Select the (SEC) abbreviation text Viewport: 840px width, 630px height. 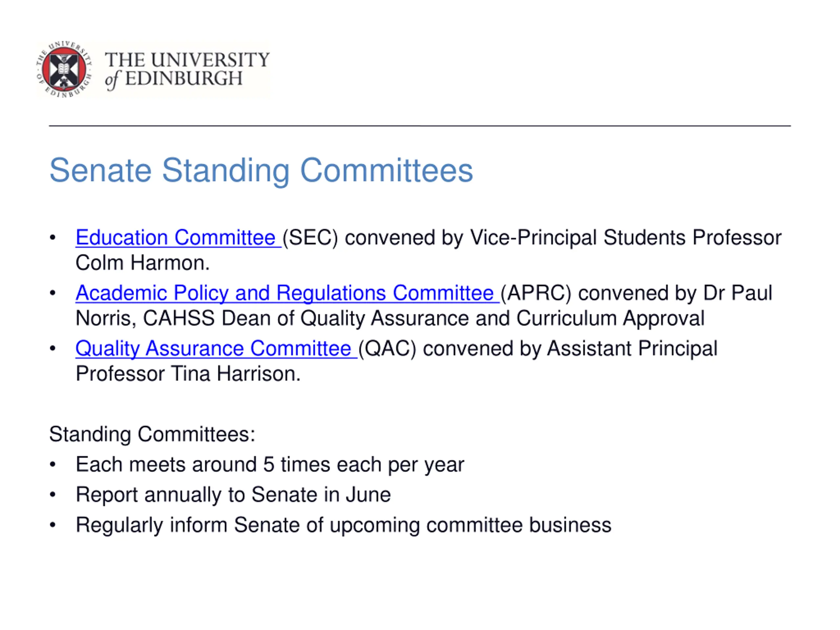point(310,238)
